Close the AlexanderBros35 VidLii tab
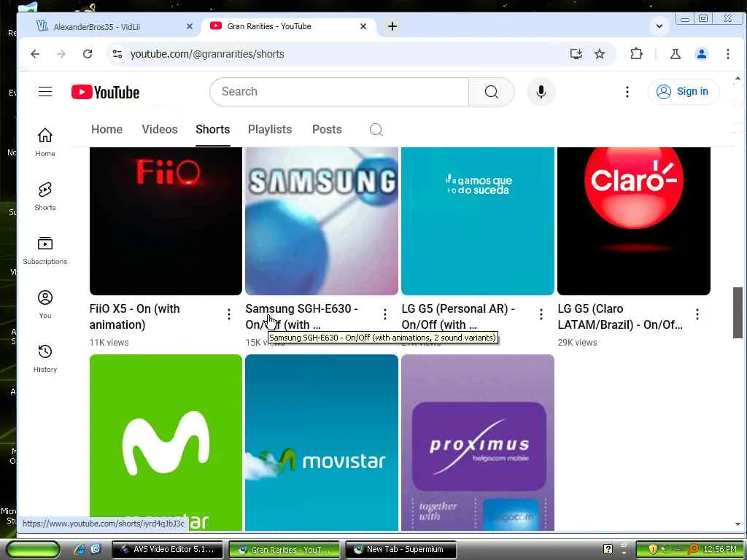The width and height of the screenshot is (747, 560). click(x=190, y=27)
